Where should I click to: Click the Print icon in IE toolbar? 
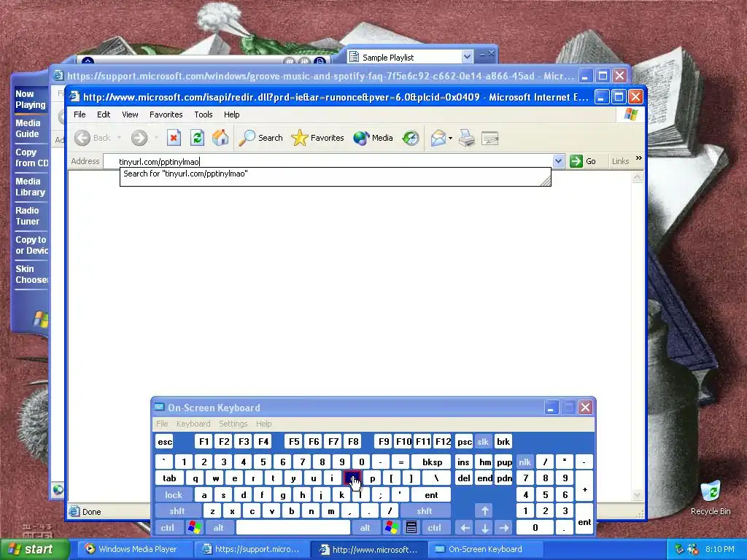tap(466, 138)
